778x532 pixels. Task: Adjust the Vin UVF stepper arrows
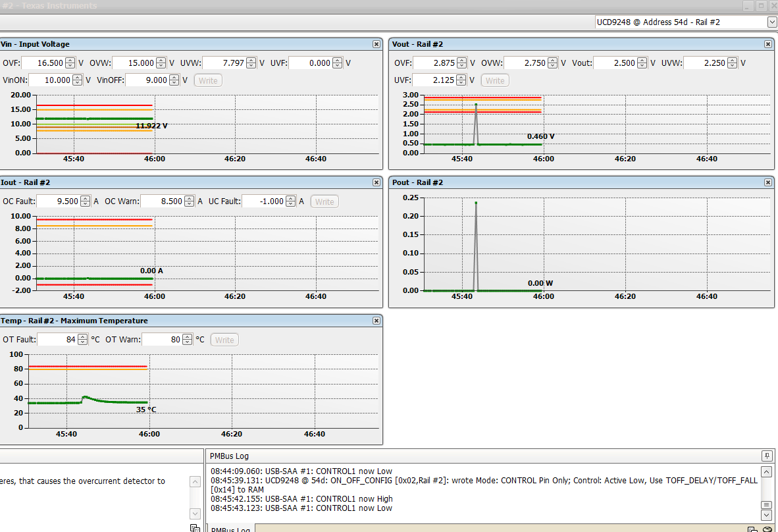tap(338, 63)
